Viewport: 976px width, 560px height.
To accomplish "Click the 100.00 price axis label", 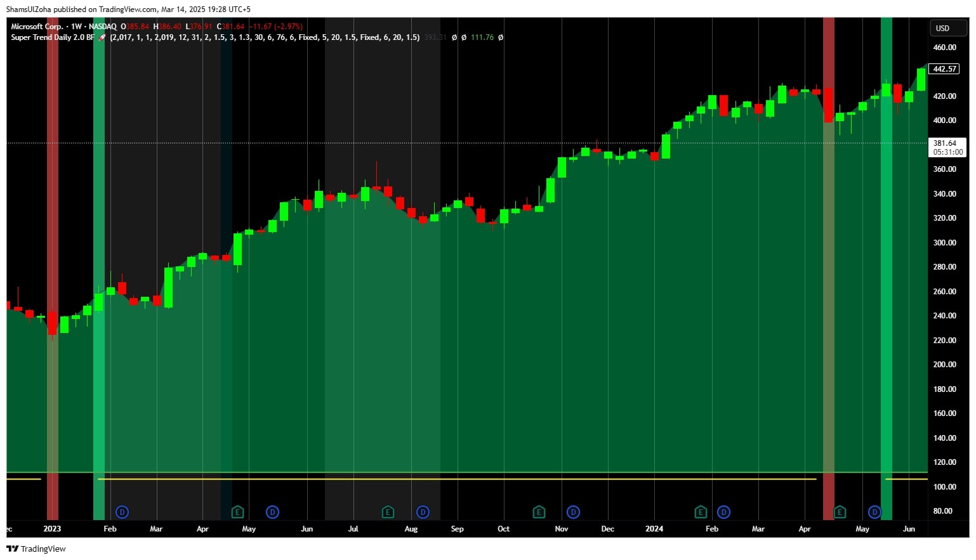I will click(x=944, y=487).
